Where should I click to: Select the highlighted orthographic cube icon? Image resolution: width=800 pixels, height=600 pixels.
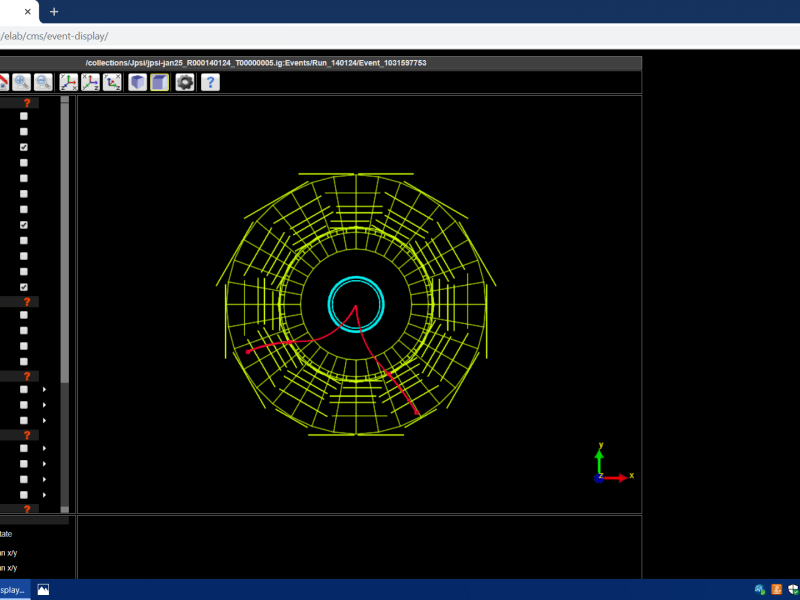click(x=160, y=83)
